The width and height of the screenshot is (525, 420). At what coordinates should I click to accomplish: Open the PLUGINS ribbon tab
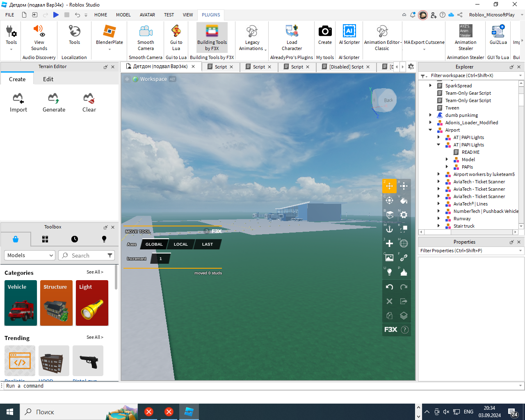(211, 15)
